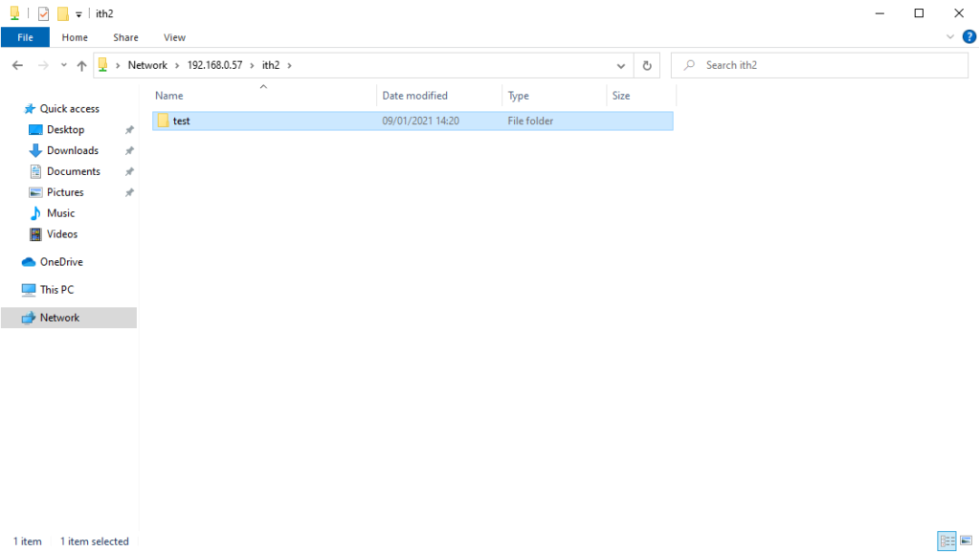
Task: Sort by the Size column header
Action: click(621, 96)
